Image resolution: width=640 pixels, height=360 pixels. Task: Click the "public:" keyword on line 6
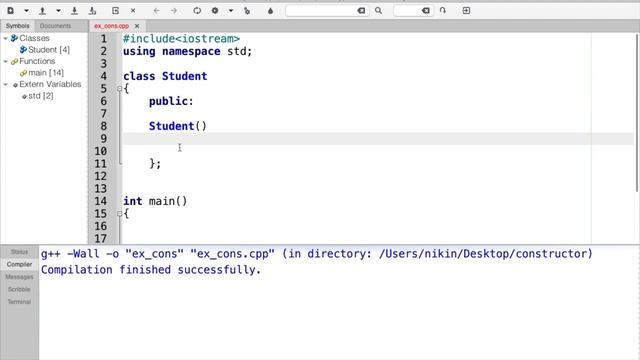point(171,101)
